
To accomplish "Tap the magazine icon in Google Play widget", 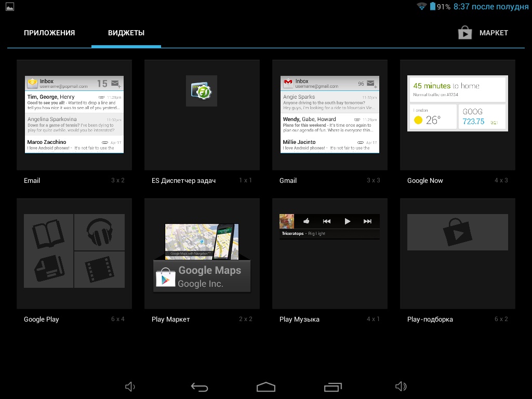I will pos(48,270).
